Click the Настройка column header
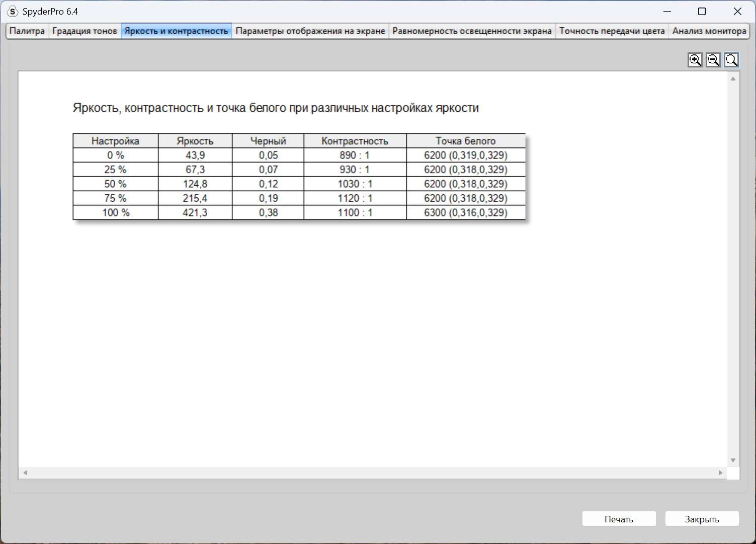This screenshot has height=544, width=756. click(116, 141)
